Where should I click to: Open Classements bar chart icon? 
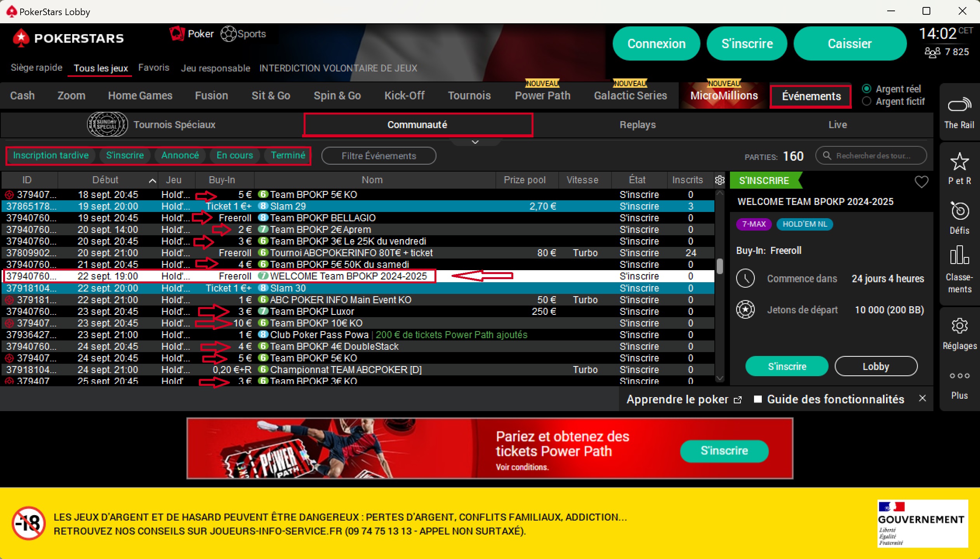[959, 255]
